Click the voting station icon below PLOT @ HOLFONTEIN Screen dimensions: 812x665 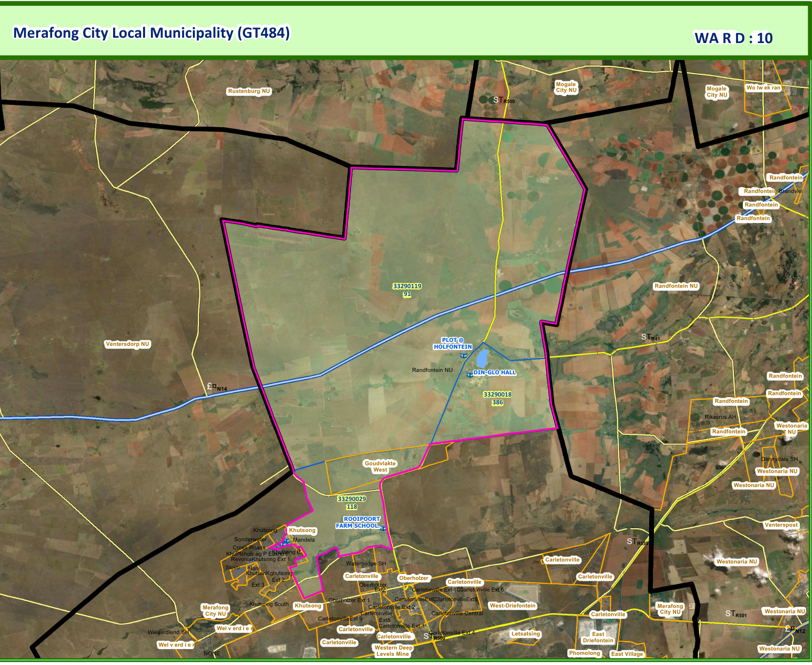coord(464,355)
